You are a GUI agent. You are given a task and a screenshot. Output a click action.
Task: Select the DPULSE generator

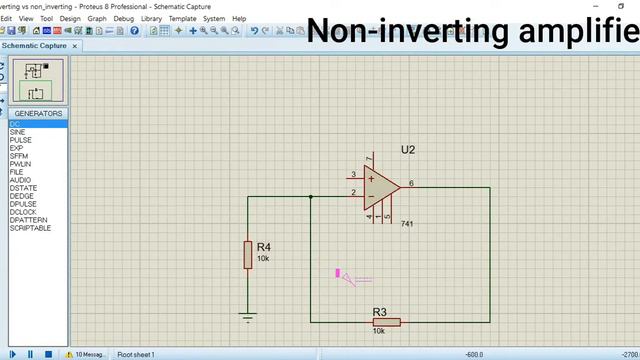point(38,204)
